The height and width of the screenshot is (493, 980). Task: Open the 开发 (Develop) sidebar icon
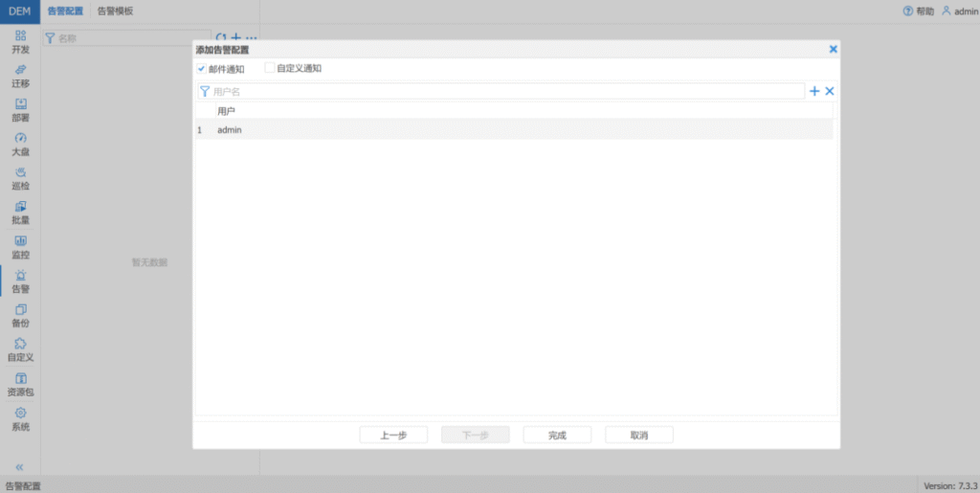tap(20, 41)
